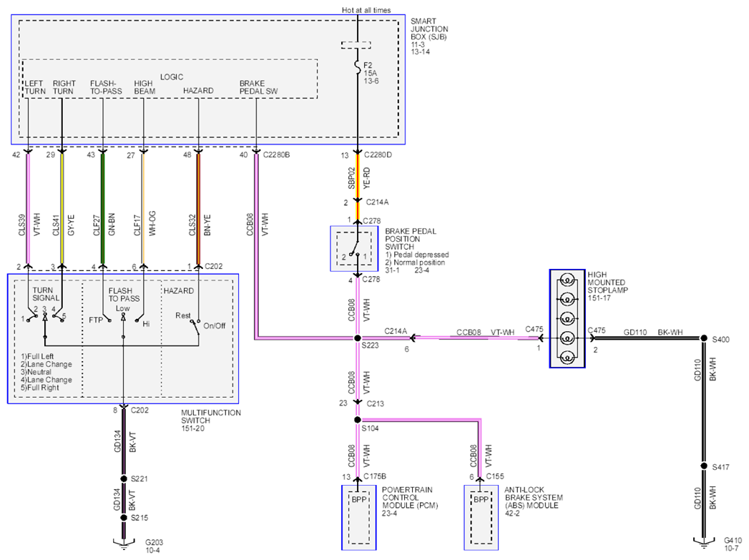This screenshot has width=749, height=560.
Task: Click splice node S221
Action: pyautogui.click(x=124, y=478)
